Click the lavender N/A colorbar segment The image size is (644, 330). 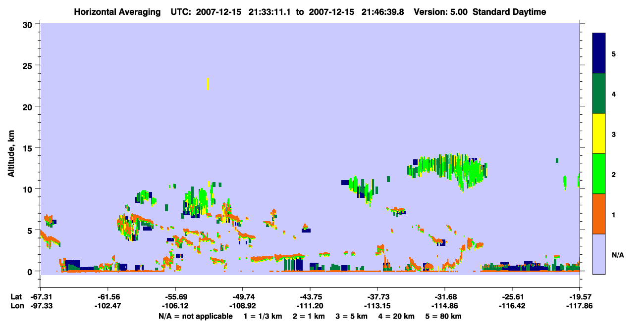click(599, 254)
